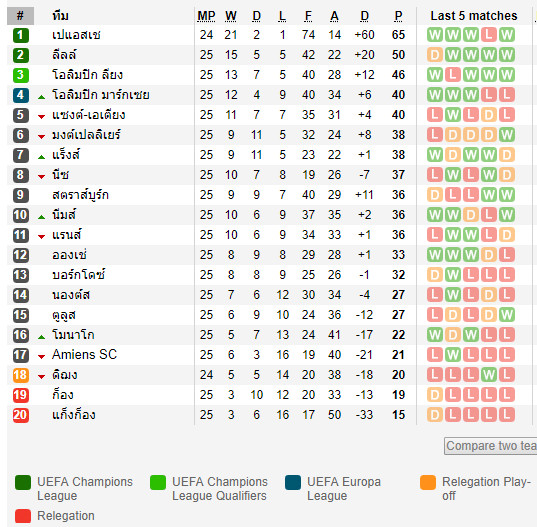Viewport: 537px width, 527px height.
Task: Sort table by points P column header
Action: tap(398, 16)
